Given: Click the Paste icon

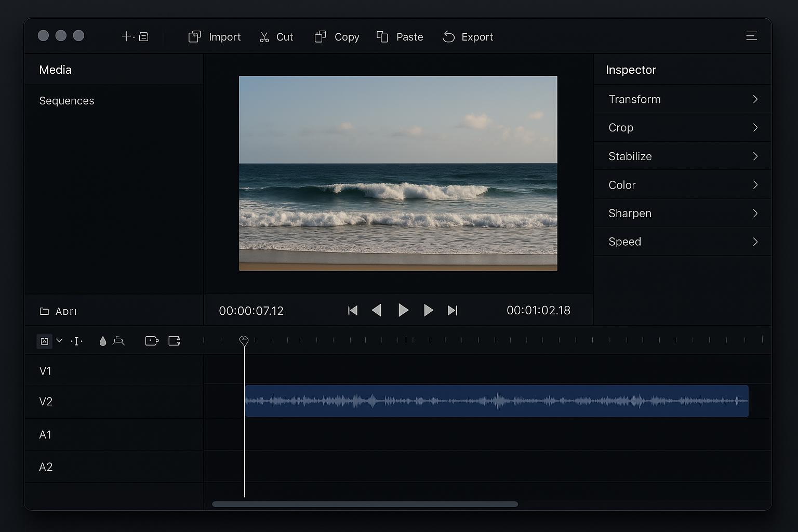Looking at the screenshot, I should [383, 36].
